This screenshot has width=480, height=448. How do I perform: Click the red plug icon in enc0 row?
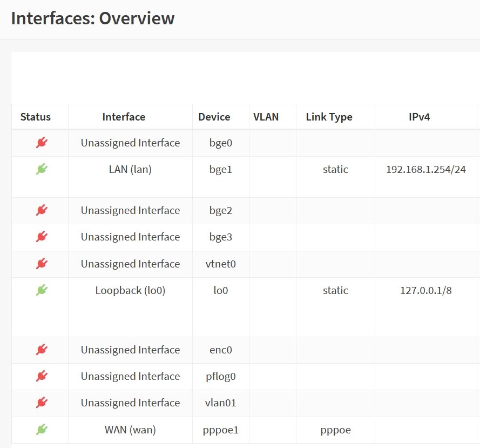pos(42,349)
